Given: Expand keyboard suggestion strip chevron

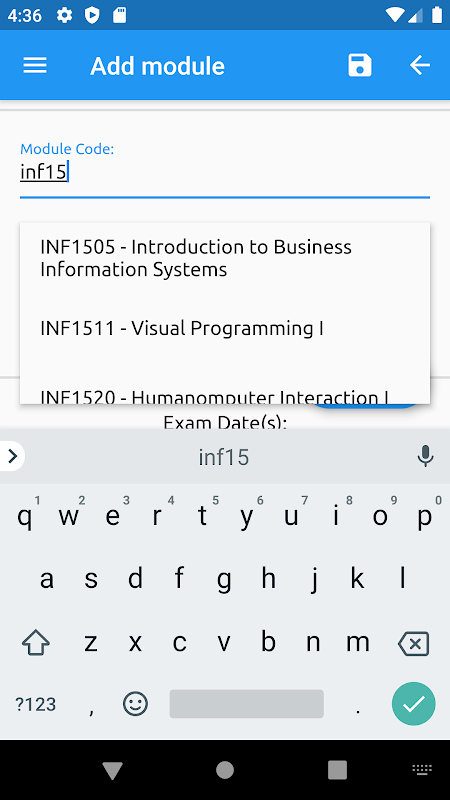Looking at the screenshot, I should coord(12,456).
